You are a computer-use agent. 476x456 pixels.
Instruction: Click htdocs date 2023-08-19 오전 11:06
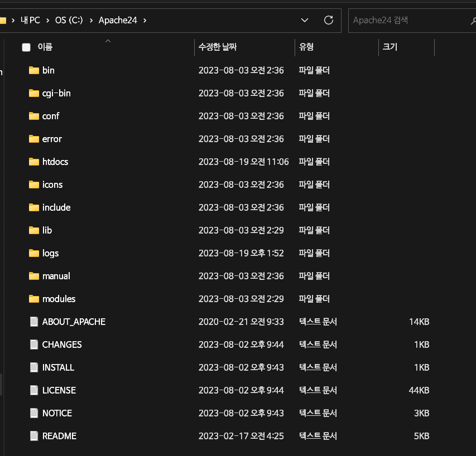click(244, 162)
